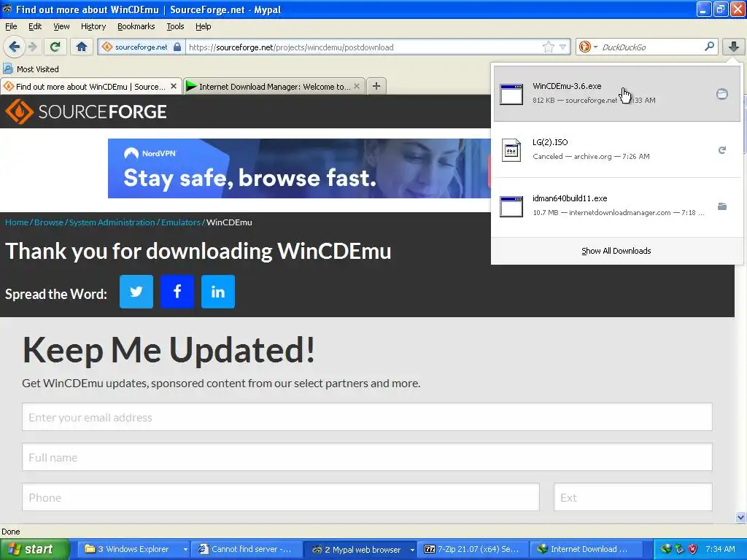
Task: Open the WinCDEmu-3.6.exe download entry
Action: point(617,93)
